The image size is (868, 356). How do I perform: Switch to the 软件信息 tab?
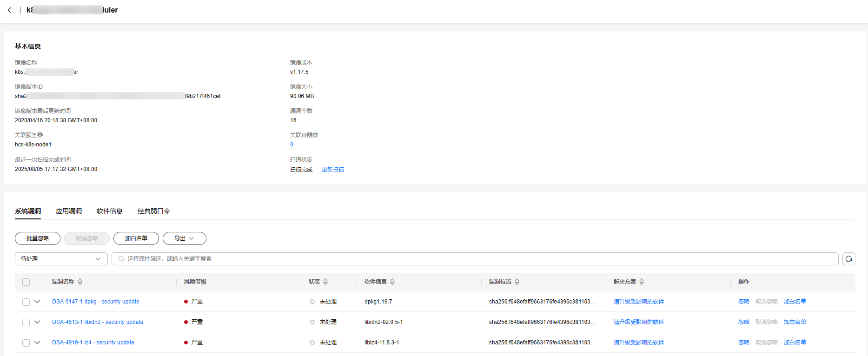110,211
